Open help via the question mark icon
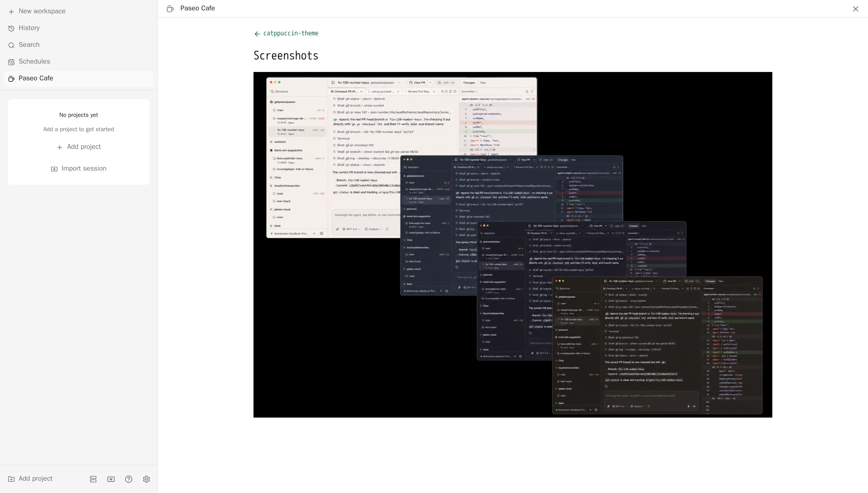The image size is (868, 493). [x=129, y=479]
